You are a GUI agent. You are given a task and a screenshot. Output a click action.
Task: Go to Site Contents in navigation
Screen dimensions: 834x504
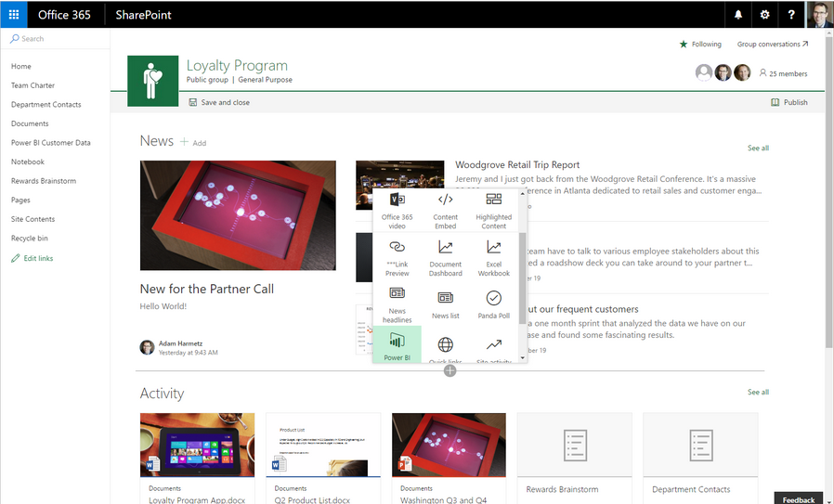[33, 219]
